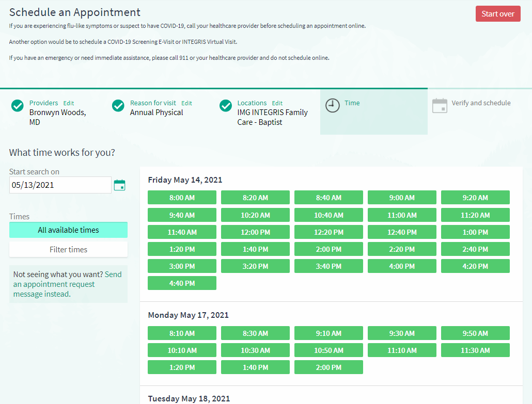Viewport: 532px width, 404px height.
Task: Book Friday May 14 at 9:00 AM
Action: point(402,198)
